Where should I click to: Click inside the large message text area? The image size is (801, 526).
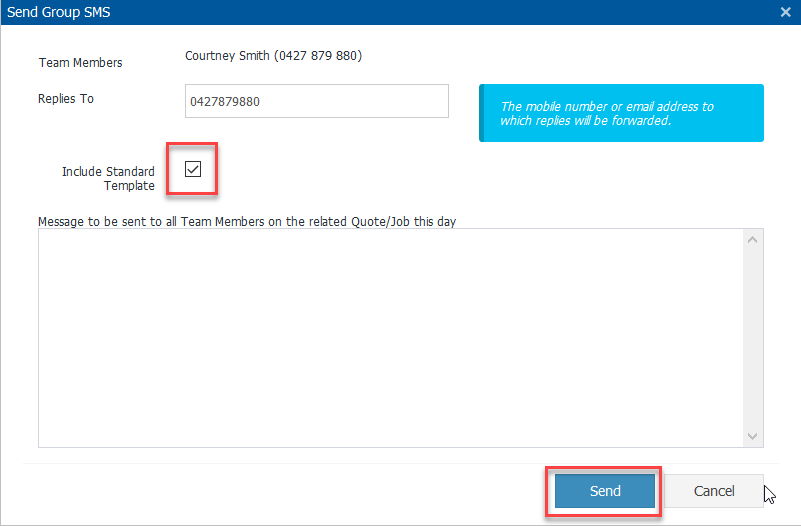click(390, 337)
